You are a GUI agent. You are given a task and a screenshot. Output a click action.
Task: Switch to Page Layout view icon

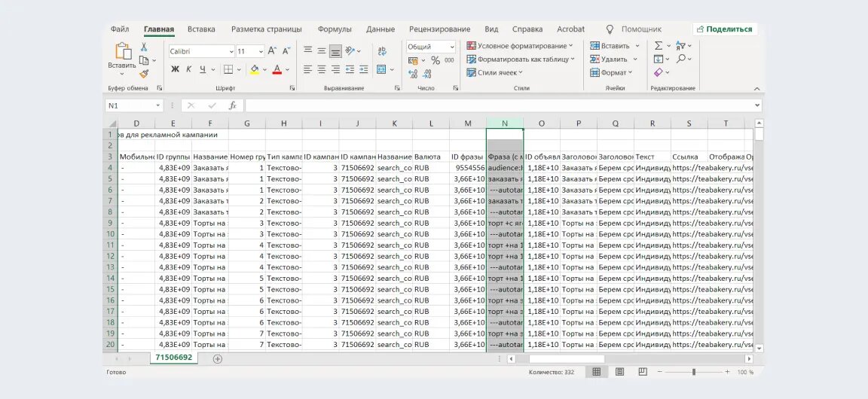(620, 372)
